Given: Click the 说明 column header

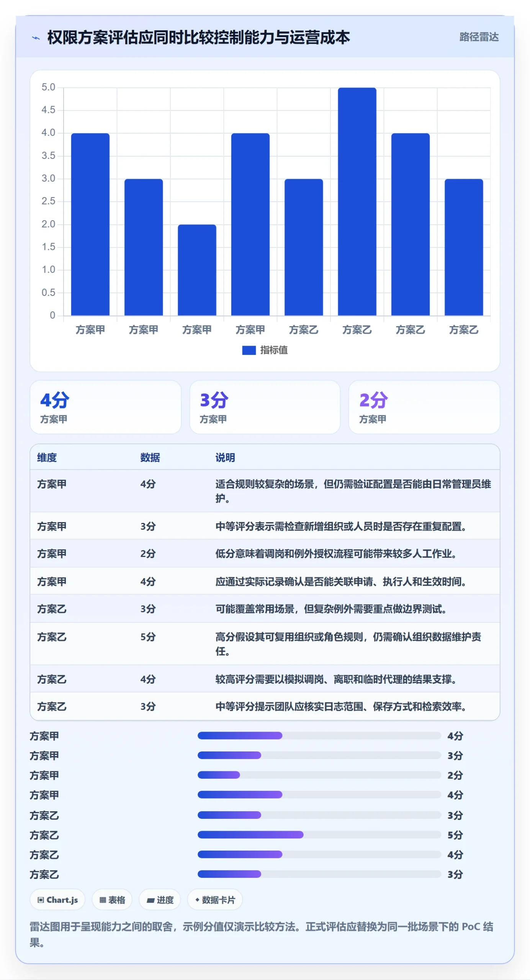Looking at the screenshot, I should coord(225,457).
